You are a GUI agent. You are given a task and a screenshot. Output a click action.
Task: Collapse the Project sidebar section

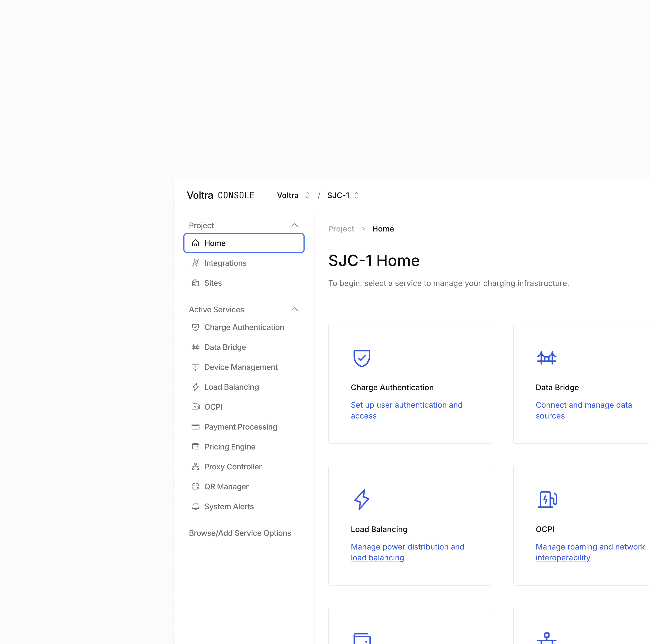295,225
